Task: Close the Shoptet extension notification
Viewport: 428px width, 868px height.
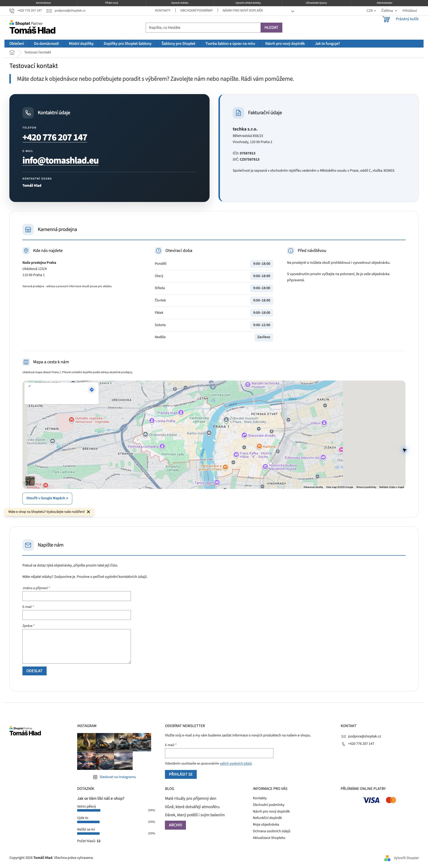Action: point(88,512)
